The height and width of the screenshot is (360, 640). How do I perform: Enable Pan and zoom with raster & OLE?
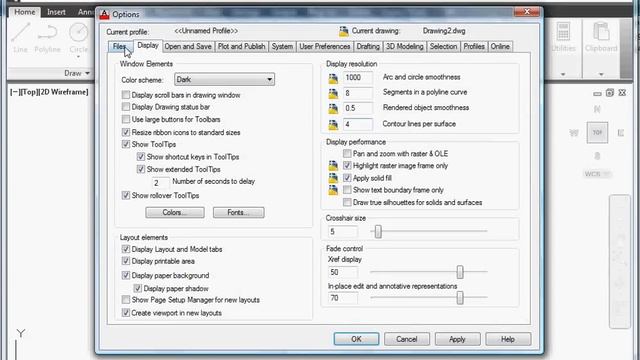(x=347, y=153)
